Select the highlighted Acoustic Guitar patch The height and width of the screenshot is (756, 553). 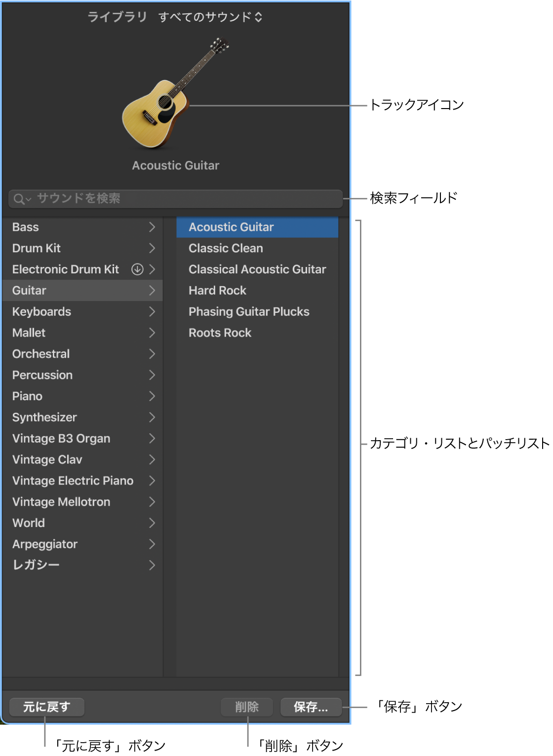point(231,227)
